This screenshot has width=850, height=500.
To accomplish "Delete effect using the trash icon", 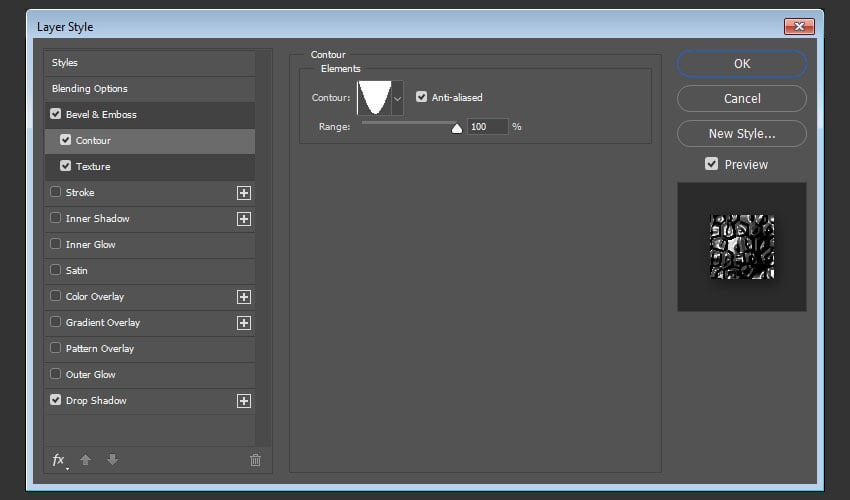I will [255, 460].
